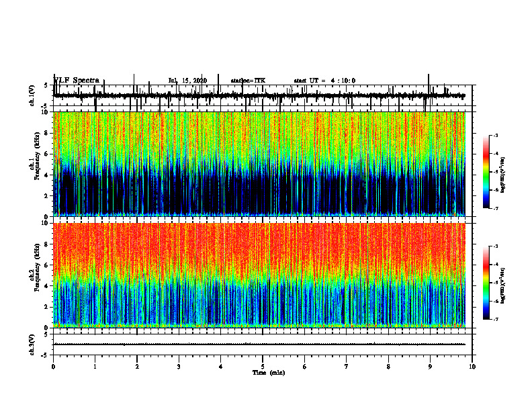
Task: Select the ch.2 "Frequency (kHz)" axis label
Action: (38, 267)
